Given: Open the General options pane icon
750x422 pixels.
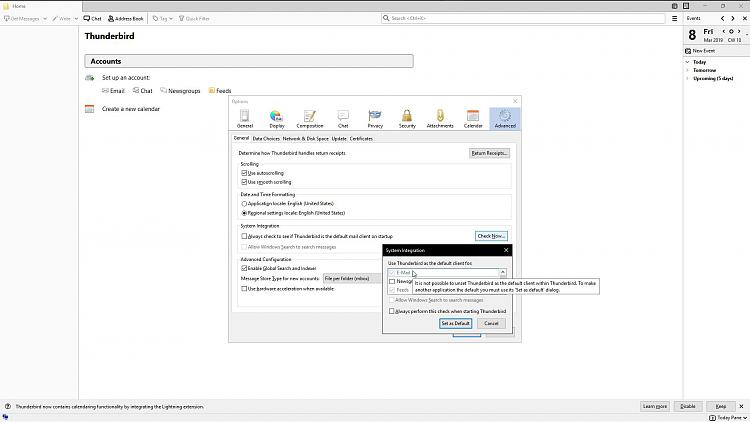Looking at the screenshot, I should tap(244, 118).
